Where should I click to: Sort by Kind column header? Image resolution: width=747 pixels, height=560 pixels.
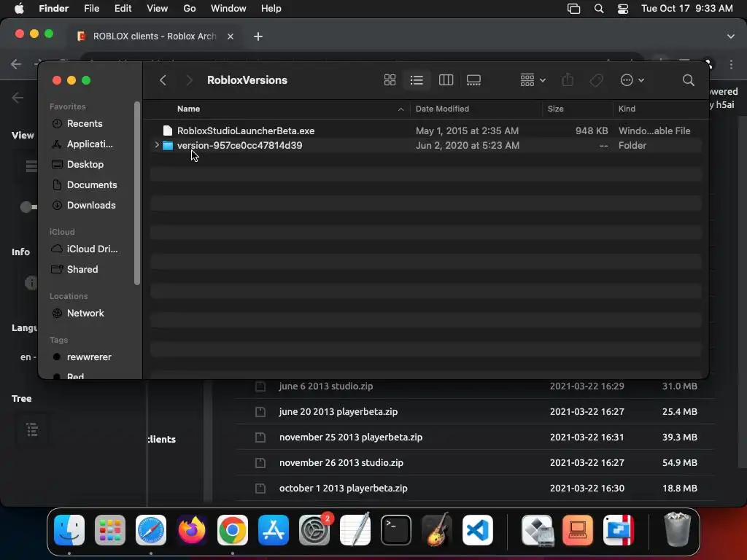(x=627, y=109)
